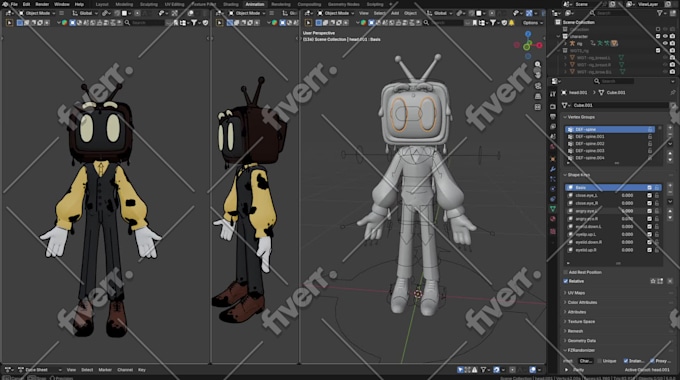The width and height of the screenshot is (680, 380).
Task: Open the outliner filter funnel dropdown
Action: tap(661, 13)
